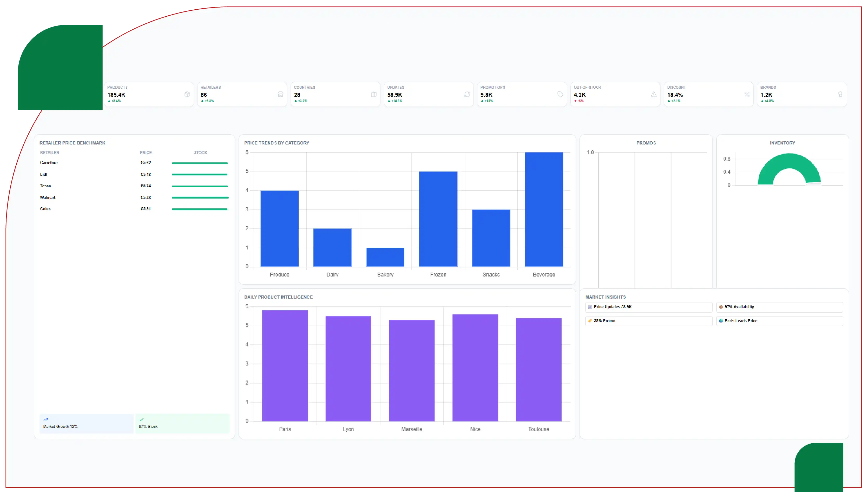The image size is (868, 494).
Task: Click the Countries card map icon
Action: [373, 94]
